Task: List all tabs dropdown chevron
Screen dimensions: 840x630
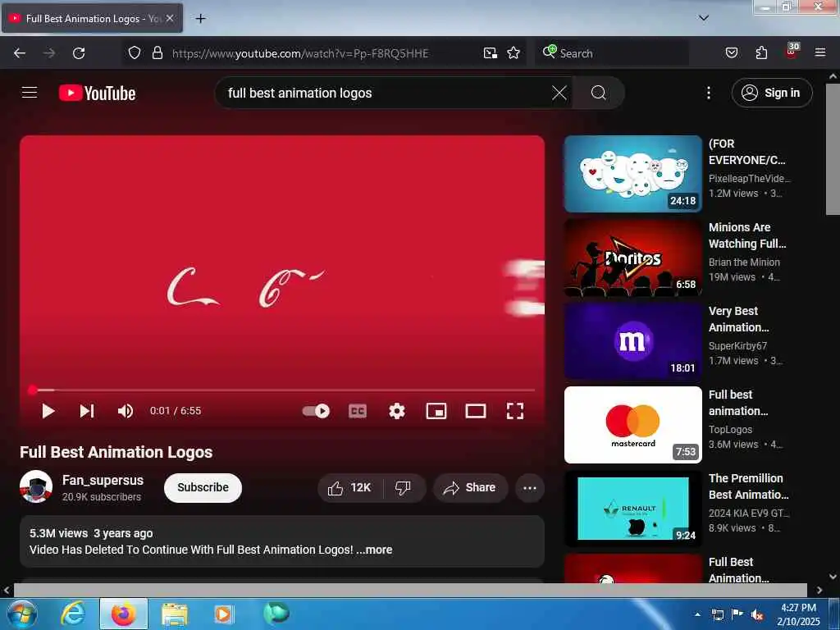Action: tap(703, 18)
